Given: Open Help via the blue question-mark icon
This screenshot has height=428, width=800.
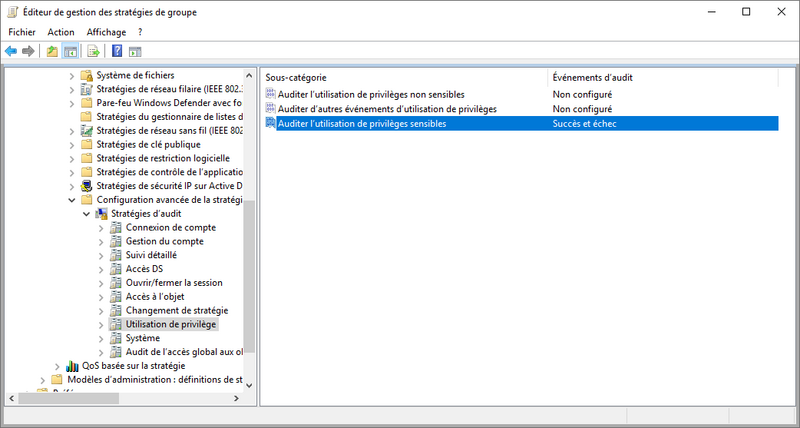Looking at the screenshot, I should (117, 51).
